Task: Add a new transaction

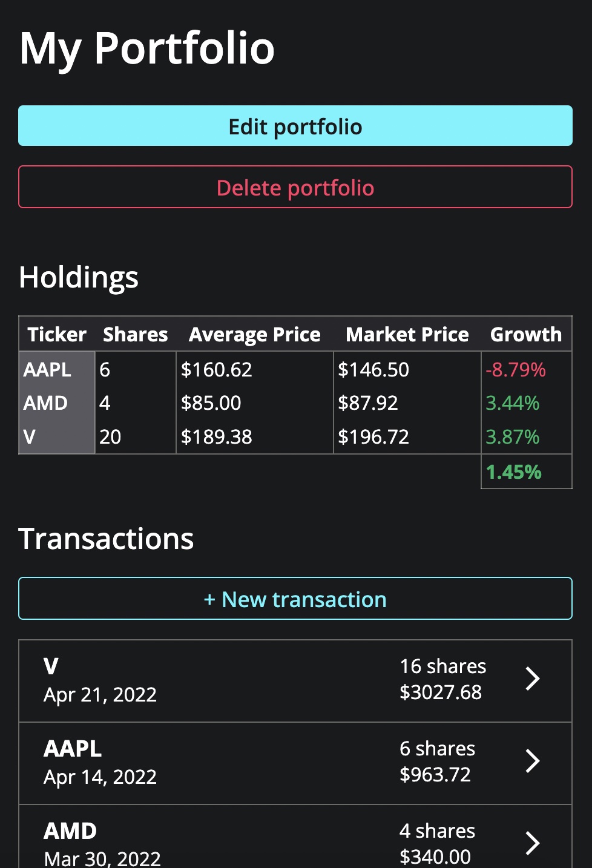Action: 295,599
